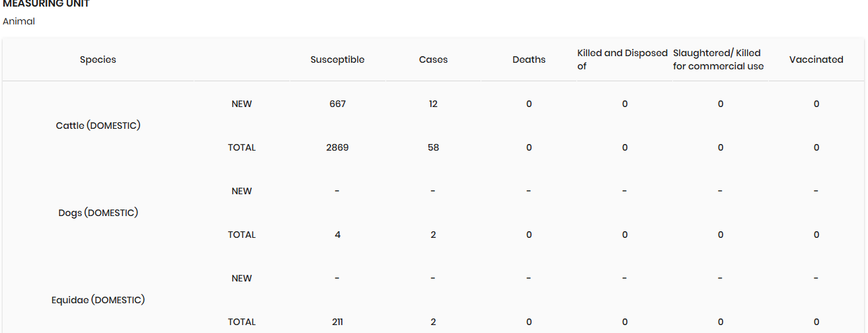Click the NEW label in Cattle row

click(x=241, y=104)
